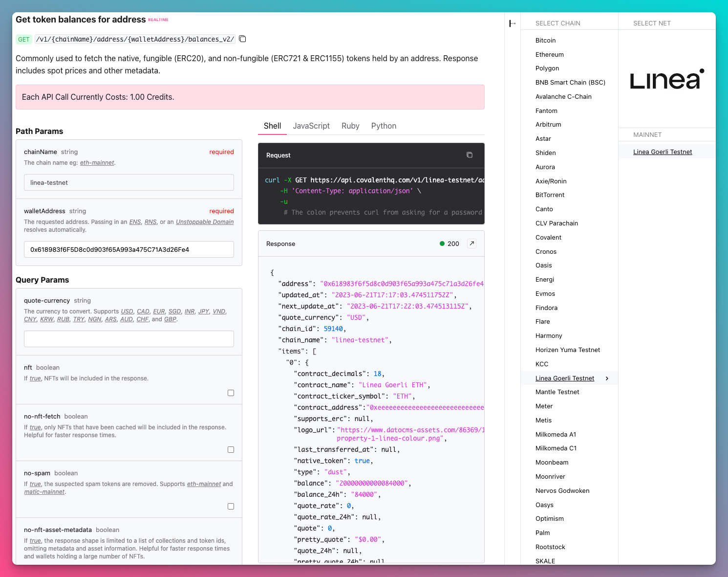
Task: Open the eth-mainnet link in no-spam
Action: coord(204,484)
